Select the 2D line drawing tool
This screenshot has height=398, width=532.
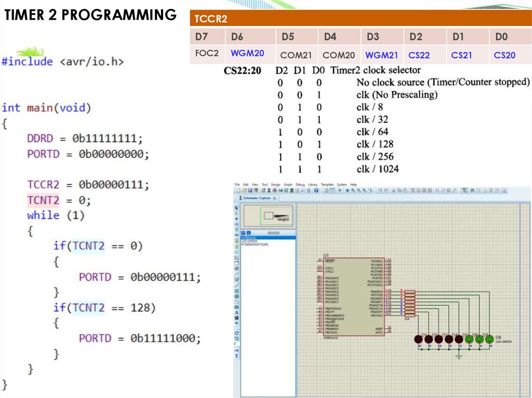pos(237,285)
